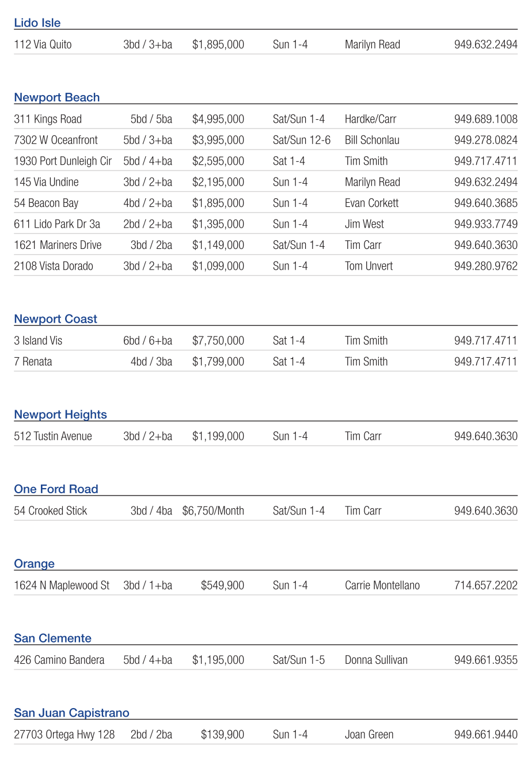This screenshot has height=760, width=532.
Task: Open the Newport Beach heading link
Action: [x=56, y=97]
